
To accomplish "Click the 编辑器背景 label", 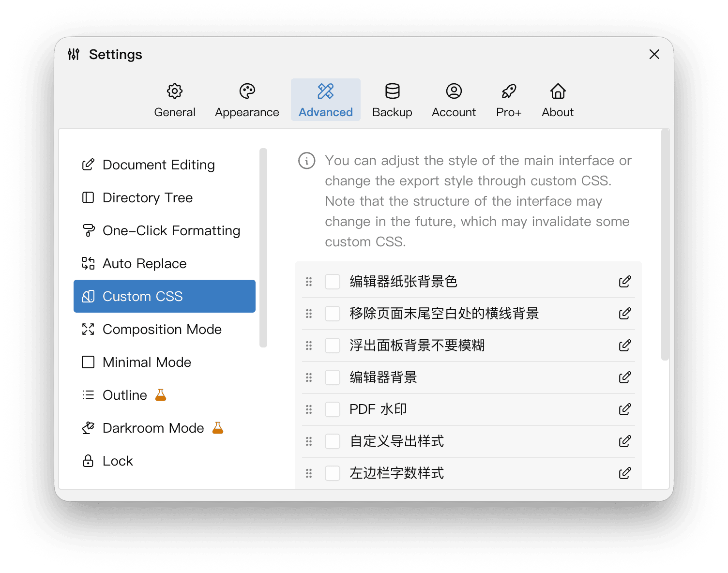I will click(x=383, y=377).
